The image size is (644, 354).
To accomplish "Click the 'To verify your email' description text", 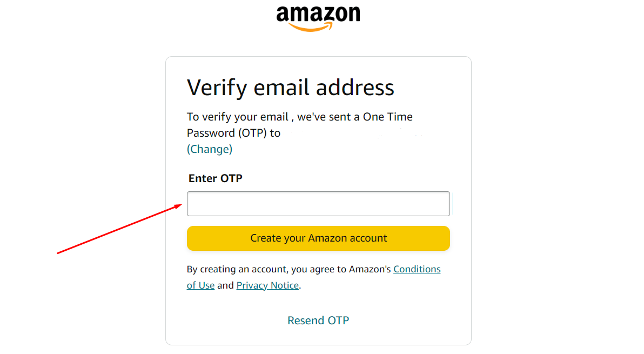I will [x=237, y=117].
